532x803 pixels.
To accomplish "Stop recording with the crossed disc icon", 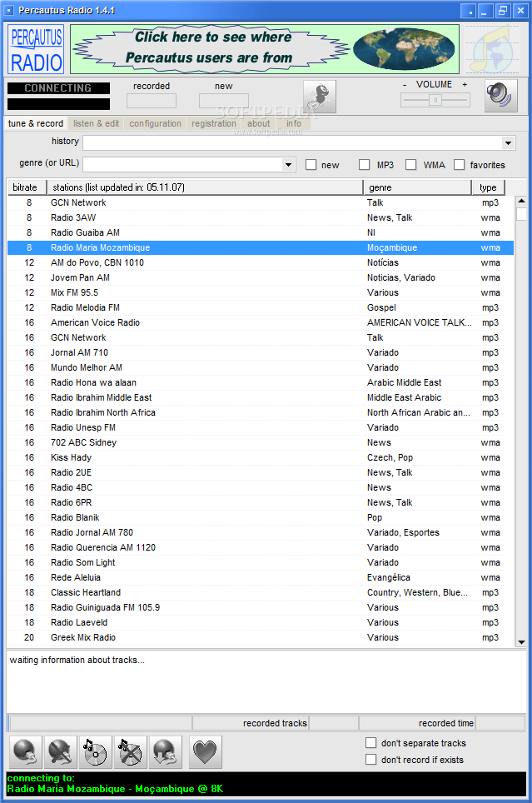I will 130,752.
